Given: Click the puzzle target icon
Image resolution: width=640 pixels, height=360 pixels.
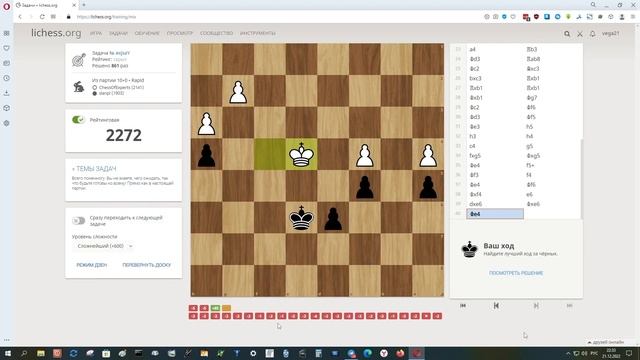Looking at the screenshot, I should coord(79,60).
